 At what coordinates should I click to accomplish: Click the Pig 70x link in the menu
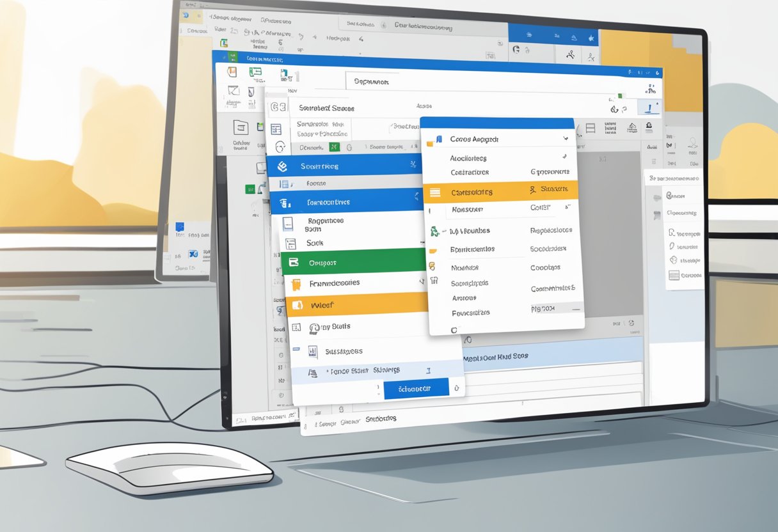click(x=544, y=308)
